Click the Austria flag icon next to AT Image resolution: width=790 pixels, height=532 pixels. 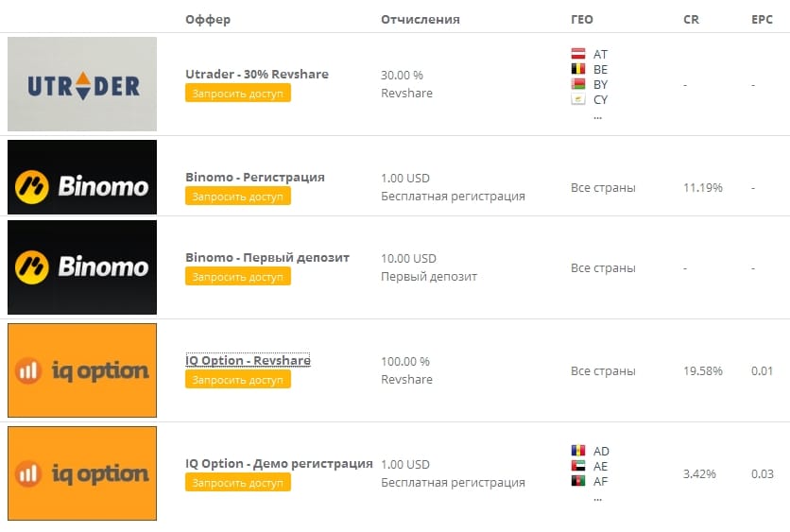(x=578, y=54)
